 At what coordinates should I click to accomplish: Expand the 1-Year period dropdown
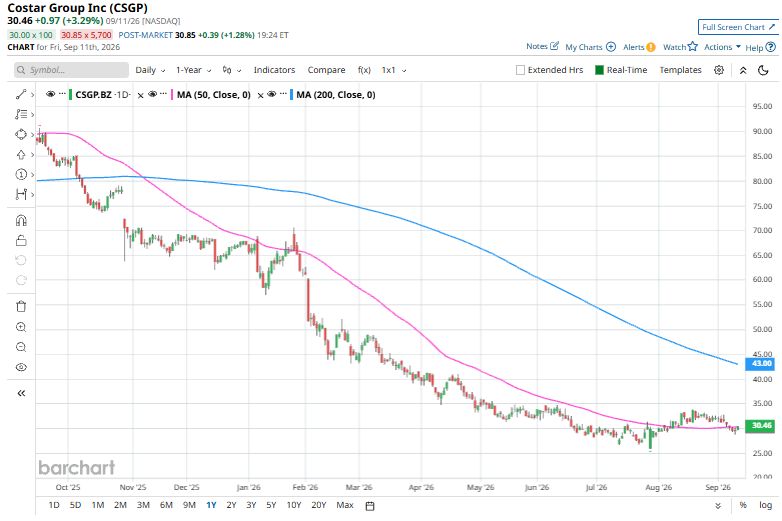194,70
